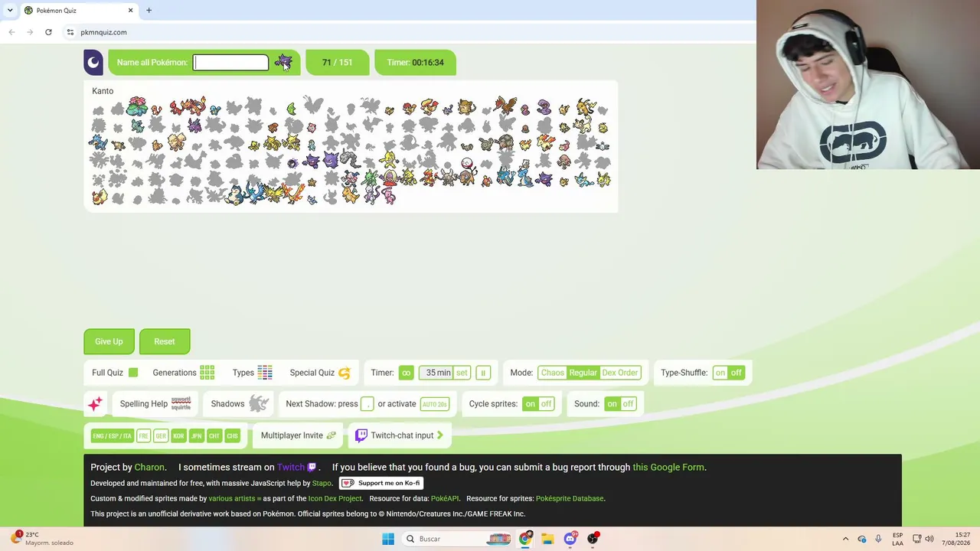The height and width of the screenshot is (551, 980).
Task: Click the Mewtwo sprite in the Kanto grid
Action: coord(371,195)
